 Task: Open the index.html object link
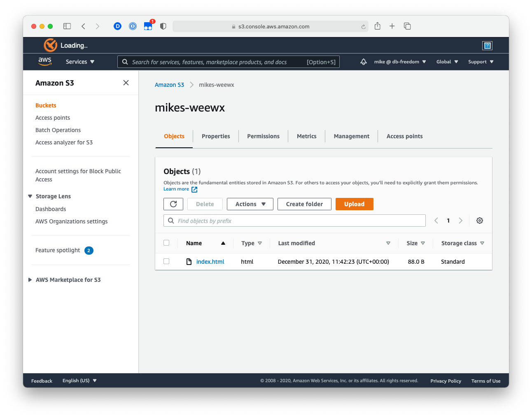tap(210, 262)
